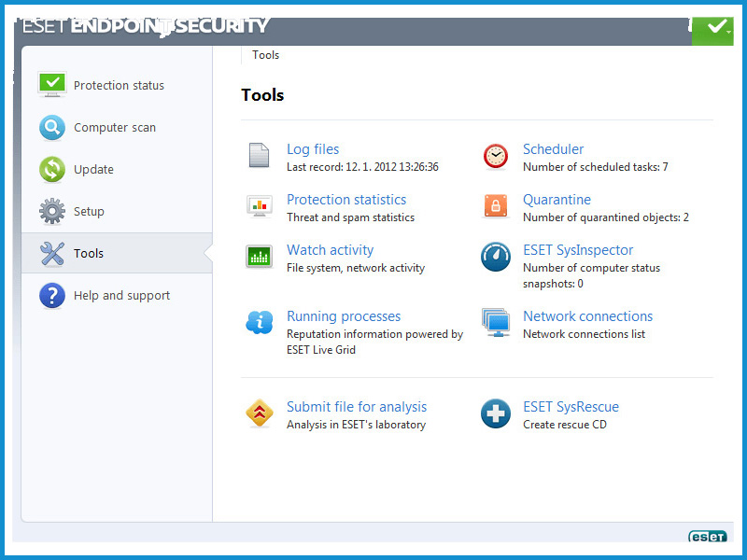Open the Protection status section
Viewport: 747px width, 560px height.
pyautogui.click(x=118, y=85)
